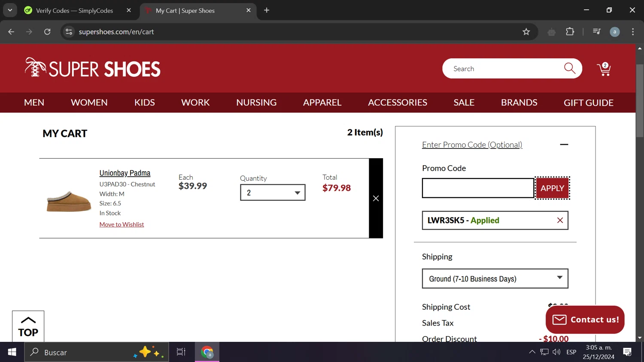
Task: Open the shopping cart icon in header
Action: click(604, 69)
